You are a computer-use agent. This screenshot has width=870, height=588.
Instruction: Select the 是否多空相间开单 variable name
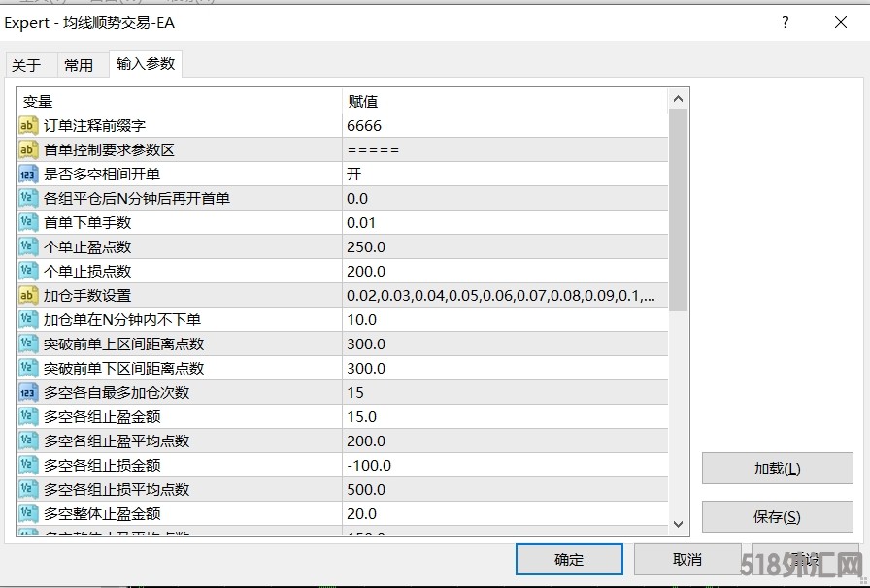point(102,175)
